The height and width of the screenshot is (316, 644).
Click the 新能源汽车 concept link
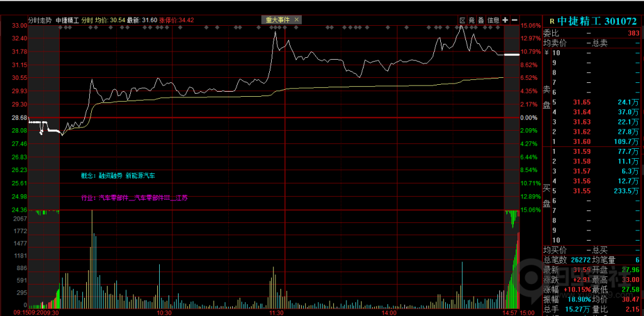pos(141,176)
